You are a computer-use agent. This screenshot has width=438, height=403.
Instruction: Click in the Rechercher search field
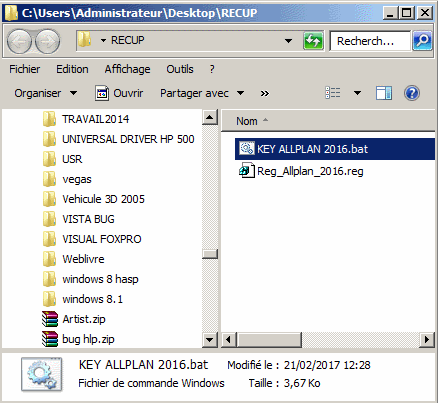370,41
